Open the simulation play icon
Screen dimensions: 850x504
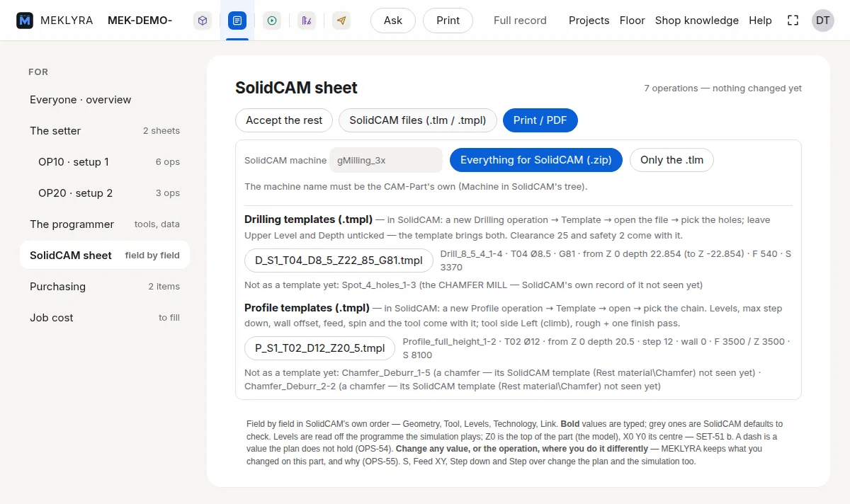[x=272, y=21]
